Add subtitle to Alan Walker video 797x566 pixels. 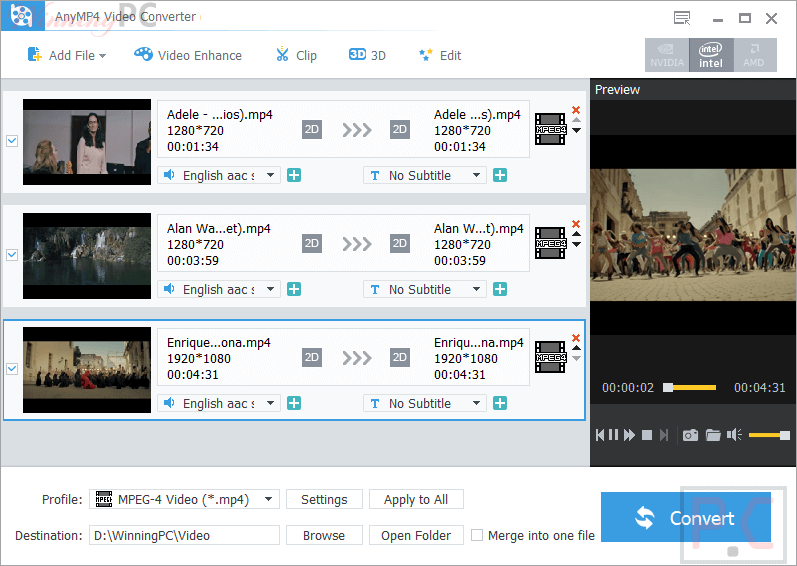click(x=500, y=289)
